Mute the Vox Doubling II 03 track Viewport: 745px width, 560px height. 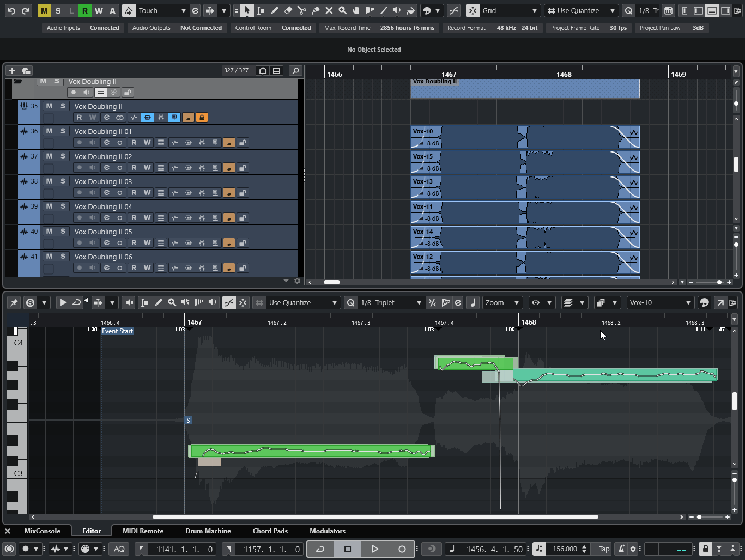click(49, 181)
